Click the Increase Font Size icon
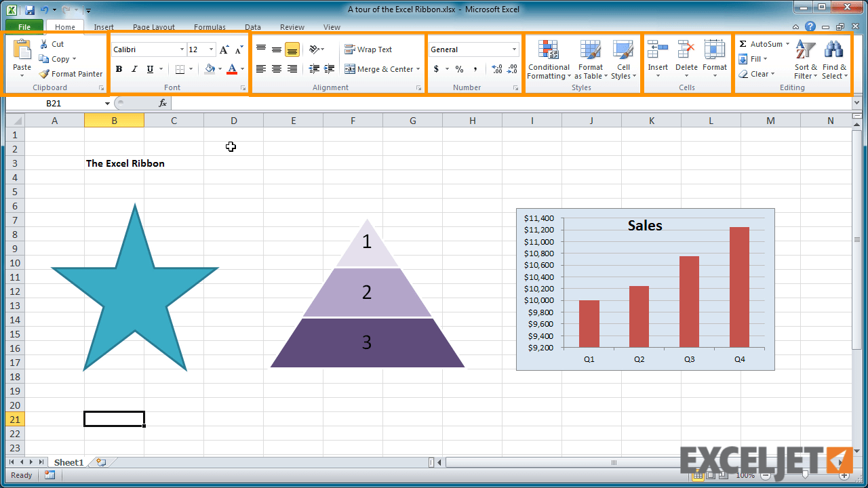Image resolution: width=868 pixels, height=488 pixels. 224,49
